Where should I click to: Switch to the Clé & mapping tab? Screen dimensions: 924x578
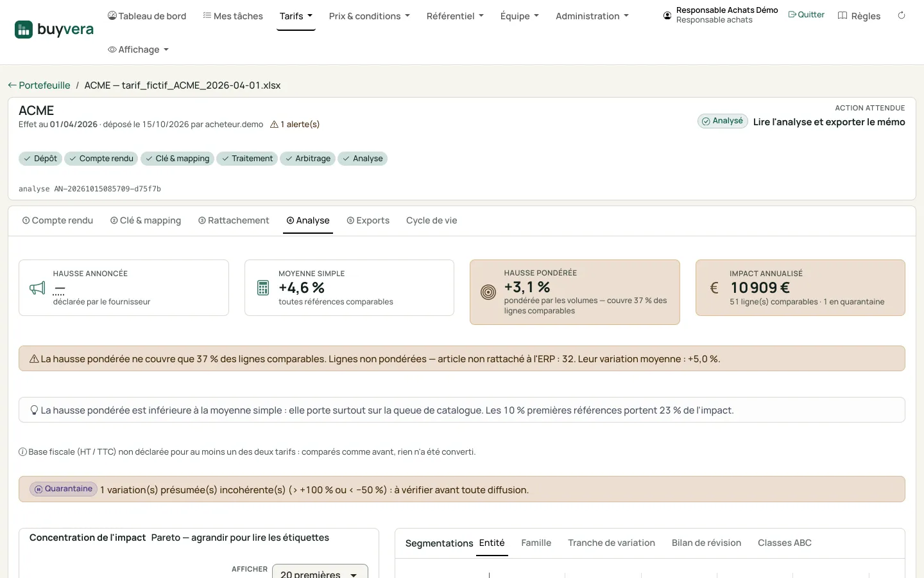pos(146,220)
